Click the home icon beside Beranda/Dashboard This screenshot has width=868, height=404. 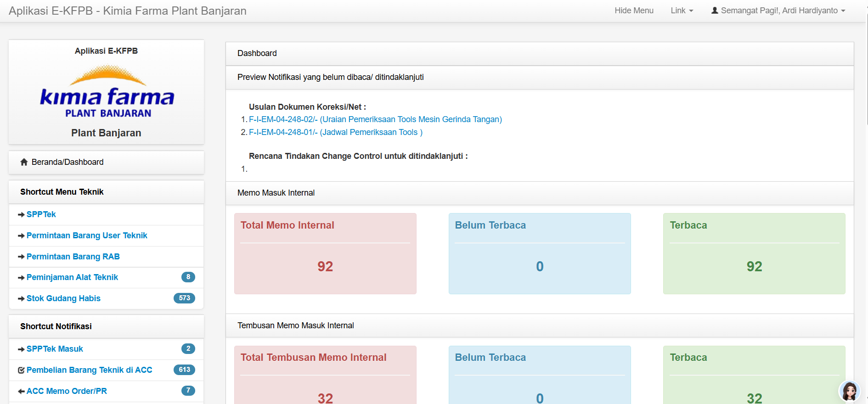tap(24, 162)
